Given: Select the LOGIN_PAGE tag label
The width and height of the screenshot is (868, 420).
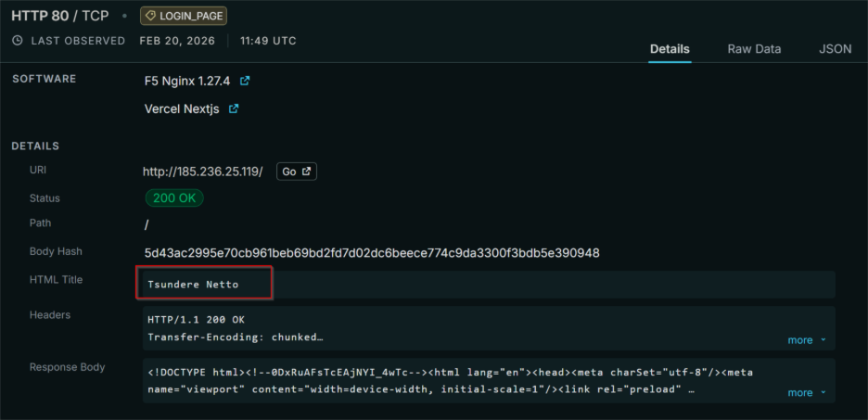Looking at the screenshot, I should click(184, 16).
